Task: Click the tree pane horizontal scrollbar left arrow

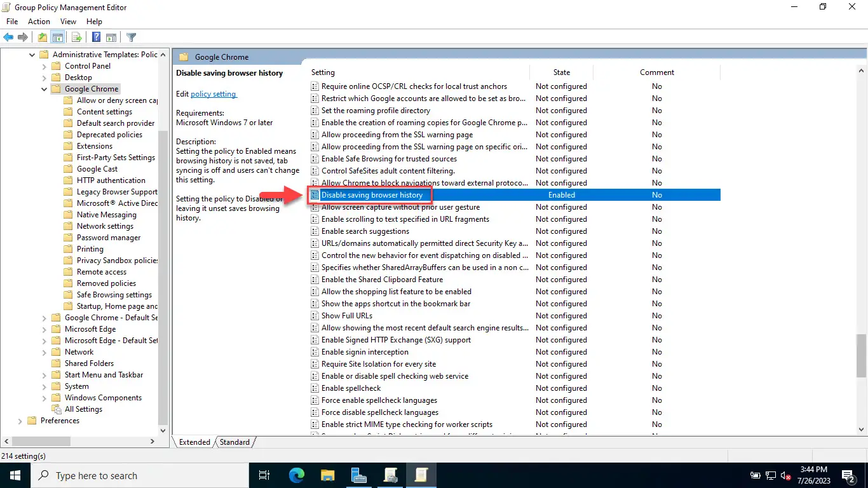Action: (6, 441)
